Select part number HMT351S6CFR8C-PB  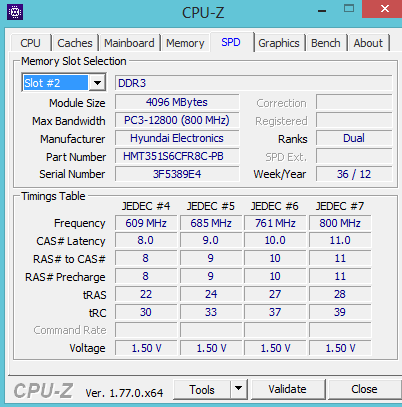click(177, 156)
